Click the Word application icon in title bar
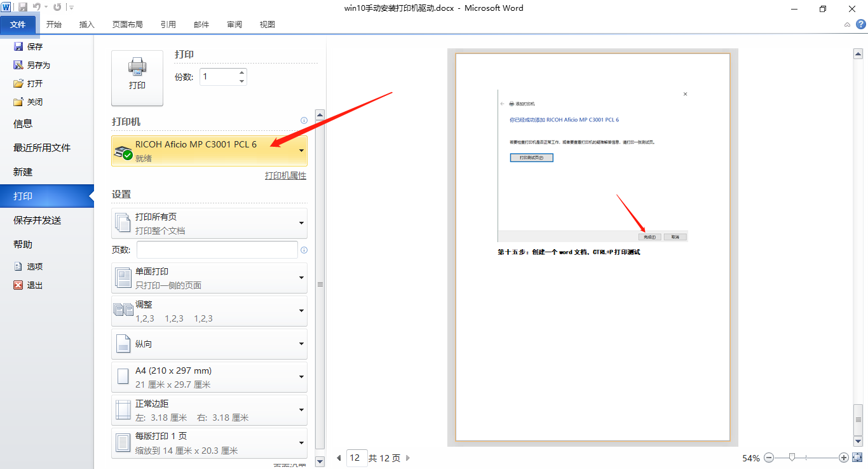868x469 pixels. click(6, 7)
